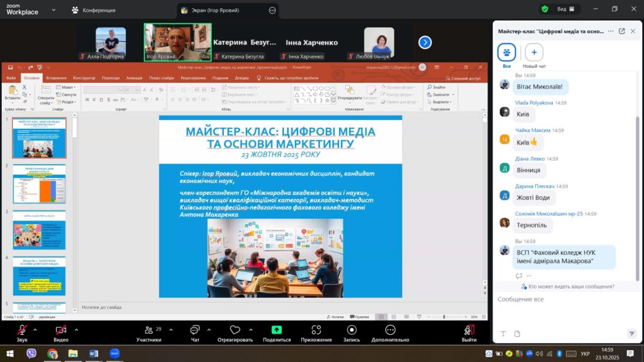Image resolution: width=644 pixels, height=362 pixels.
Task: Open the Participants panel icon
Action: 149,330
